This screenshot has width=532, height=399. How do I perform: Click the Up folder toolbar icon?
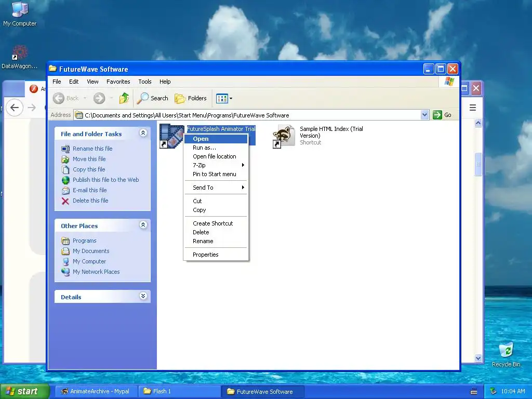[x=124, y=98]
